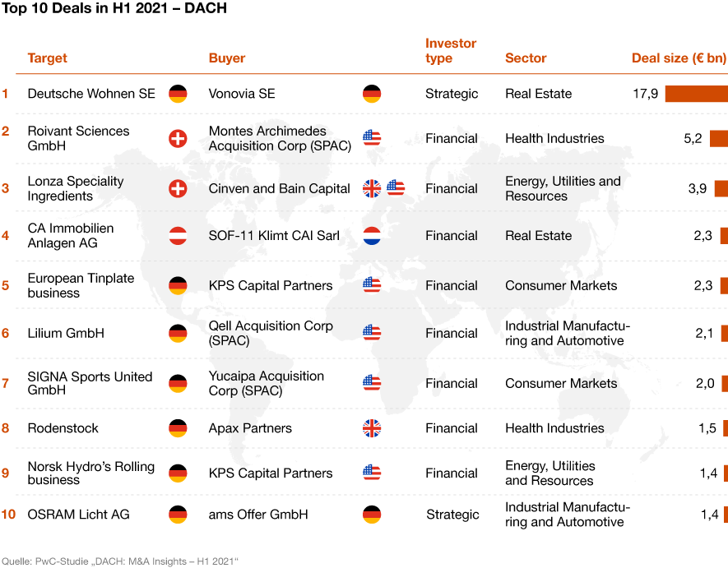Click the Deal size (€ bn) header

679,58
